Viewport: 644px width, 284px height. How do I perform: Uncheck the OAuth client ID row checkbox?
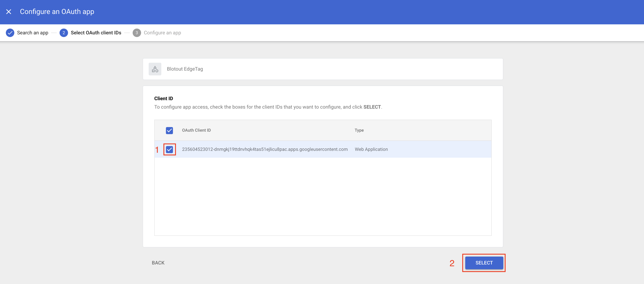point(169,149)
